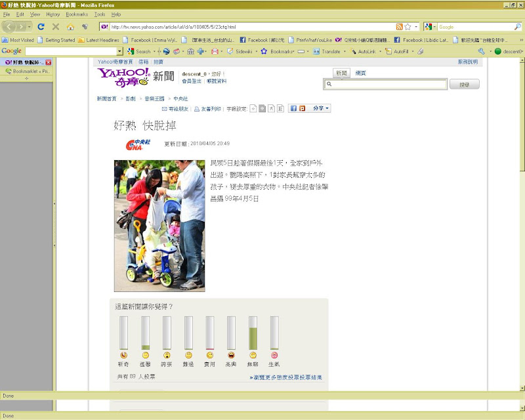Open the Translate button dropdown arrow
Image resolution: width=525 pixels, height=420 pixels.
(345, 51)
